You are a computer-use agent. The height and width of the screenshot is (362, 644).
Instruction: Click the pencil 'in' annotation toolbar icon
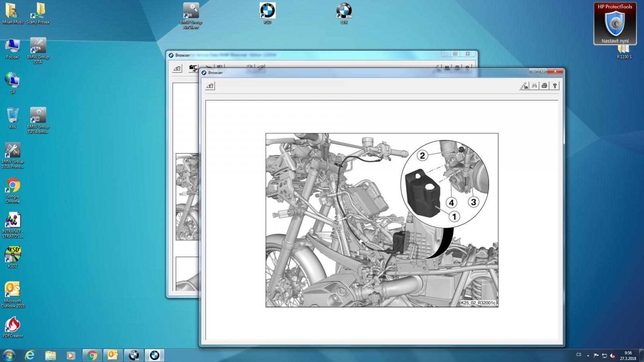[524, 86]
